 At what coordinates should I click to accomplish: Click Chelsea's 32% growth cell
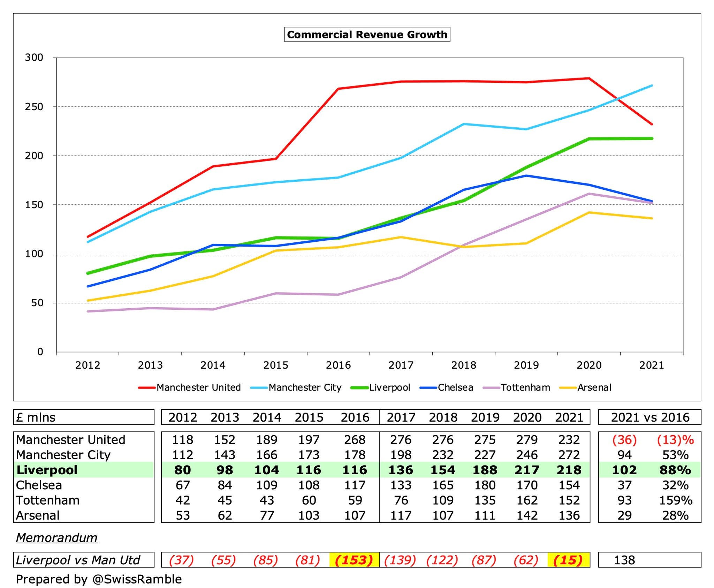(x=676, y=485)
